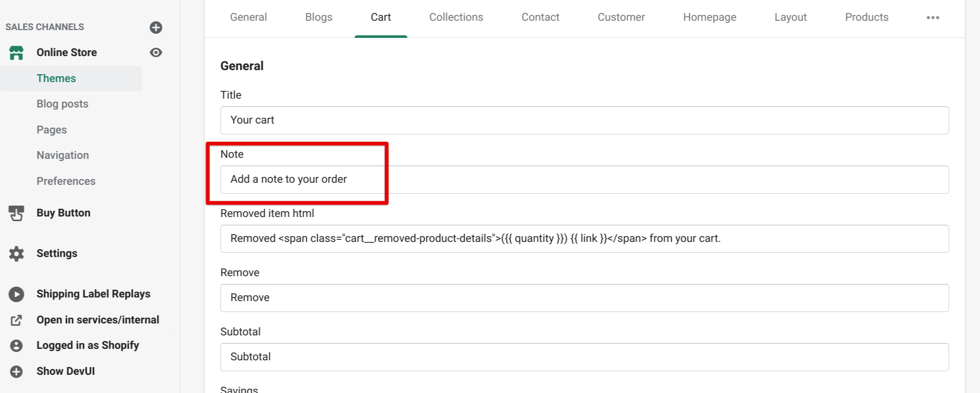
Task: Click the add sales channel plus icon
Action: click(x=156, y=28)
